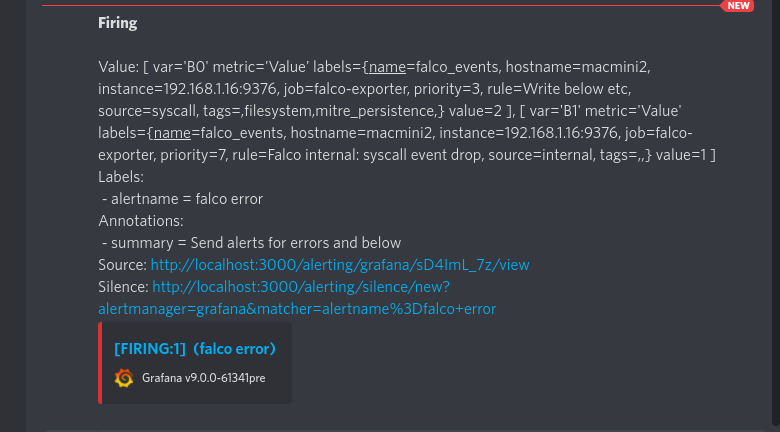The height and width of the screenshot is (432, 780).
Task: Click the underlined "name" in the B0 labels
Action: coord(387,67)
